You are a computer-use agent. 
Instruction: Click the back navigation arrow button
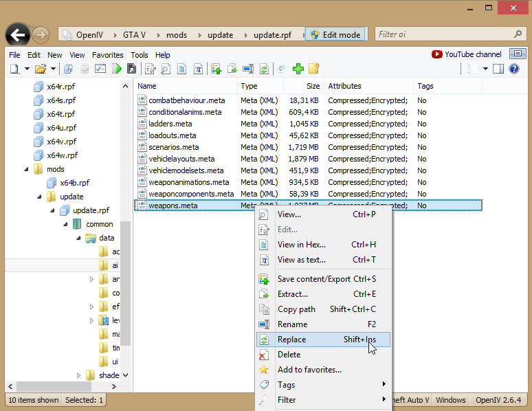[x=18, y=34]
